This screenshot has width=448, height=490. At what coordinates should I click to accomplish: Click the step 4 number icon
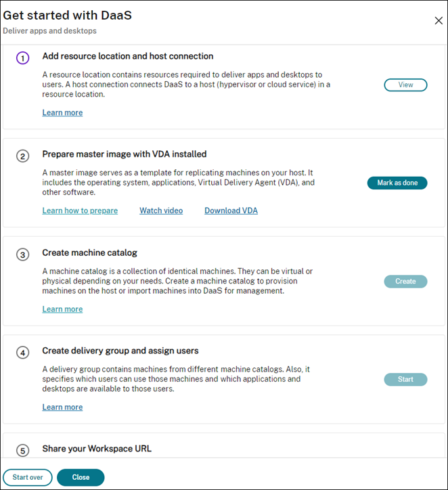(x=23, y=353)
